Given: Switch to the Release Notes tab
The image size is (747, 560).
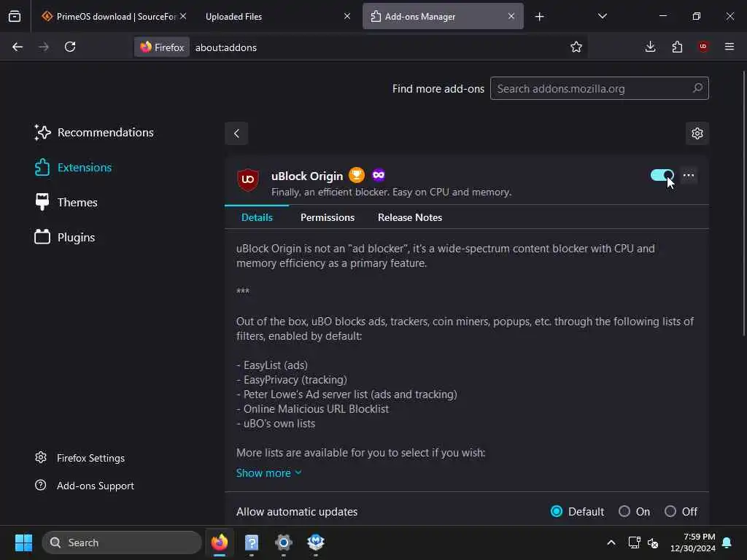Looking at the screenshot, I should [x=410, y=217].
